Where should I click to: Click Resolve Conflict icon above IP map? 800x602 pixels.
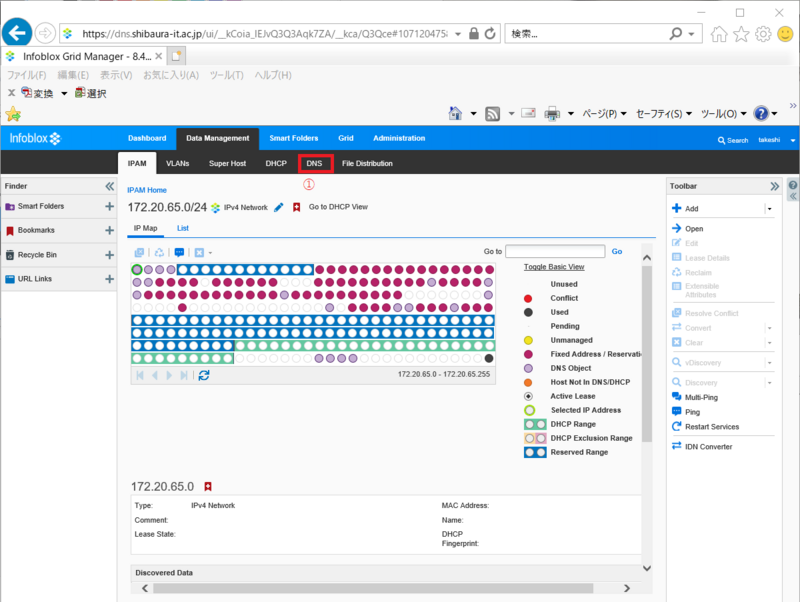click(x=139, y=253)
